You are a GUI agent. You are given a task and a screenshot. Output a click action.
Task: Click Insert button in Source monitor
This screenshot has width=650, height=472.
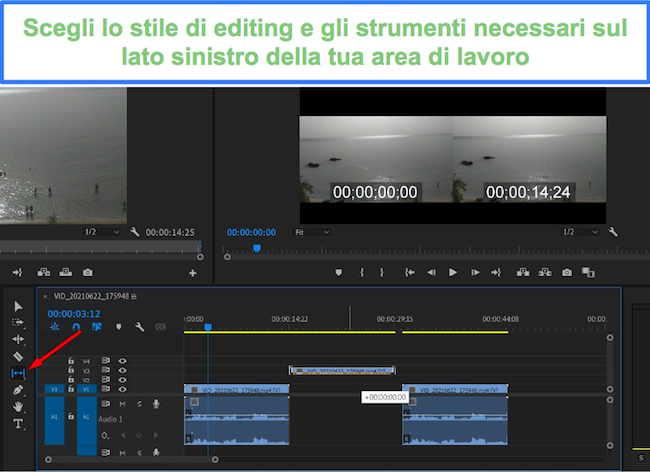tap(44, 272)
